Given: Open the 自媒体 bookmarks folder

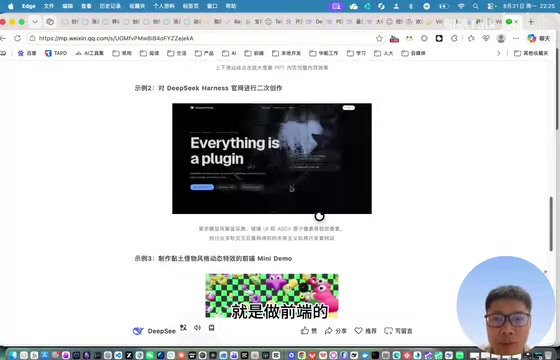Looking at the screenshot, I should pos(414,53).
